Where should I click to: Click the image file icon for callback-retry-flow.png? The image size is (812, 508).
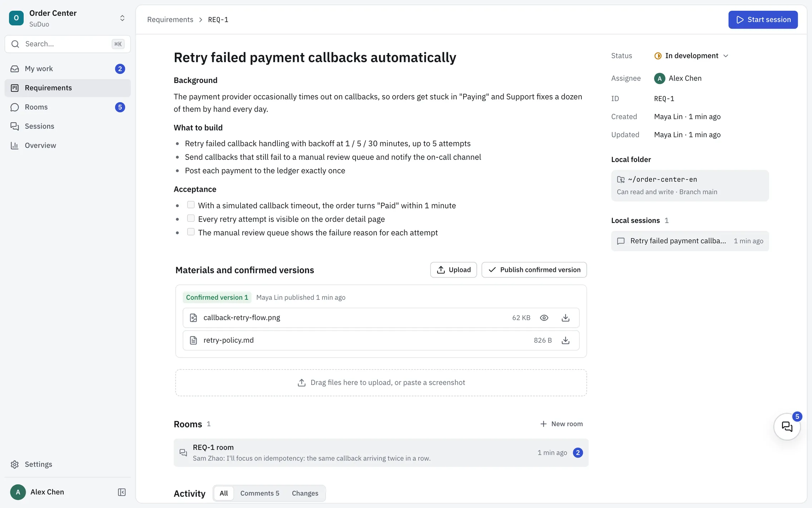click(x=193, y=318)
